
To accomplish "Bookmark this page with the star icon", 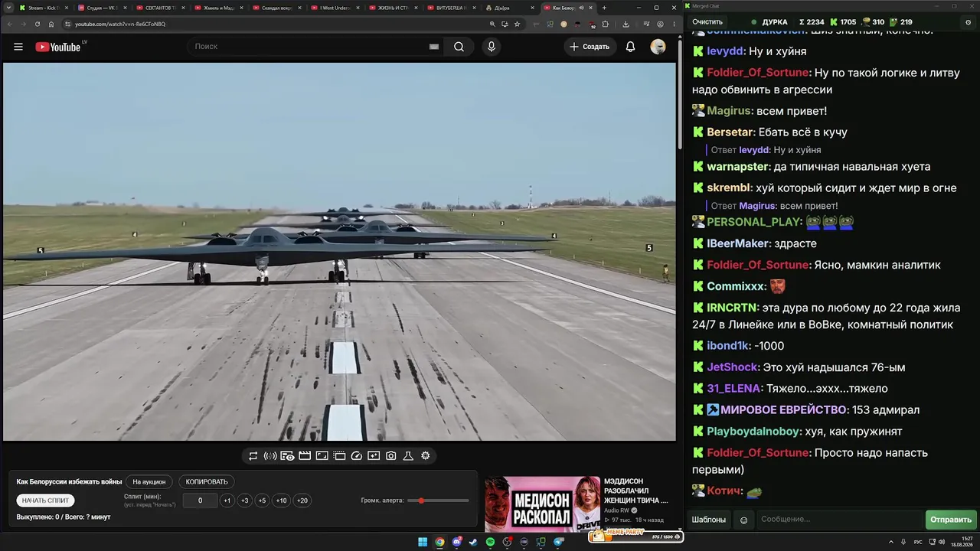I will point(518,24).
